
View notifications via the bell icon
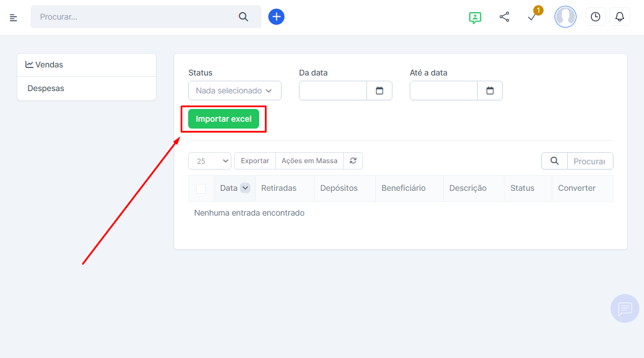coord(620,17)
